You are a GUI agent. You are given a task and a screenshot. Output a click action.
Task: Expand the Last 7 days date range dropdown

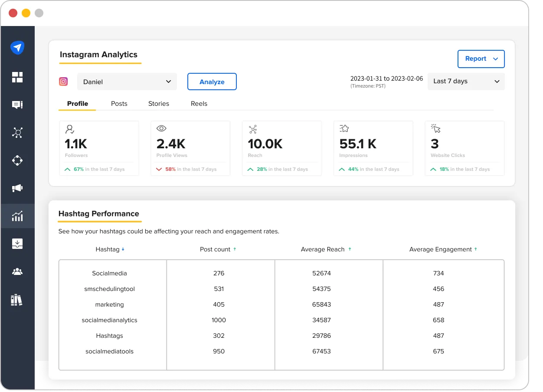coord(466,82)
